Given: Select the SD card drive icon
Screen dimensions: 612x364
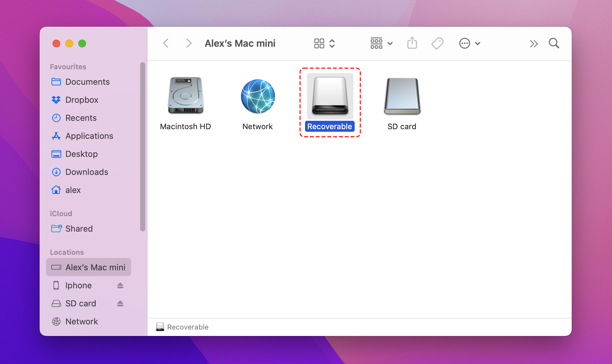Looking at the screenshot, I should pyautogui.click(x=402, y=96).
